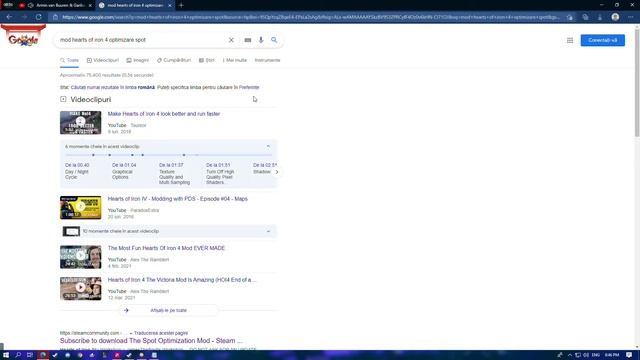Open Hearts of Iron IV Modding with PDS video

178,199
